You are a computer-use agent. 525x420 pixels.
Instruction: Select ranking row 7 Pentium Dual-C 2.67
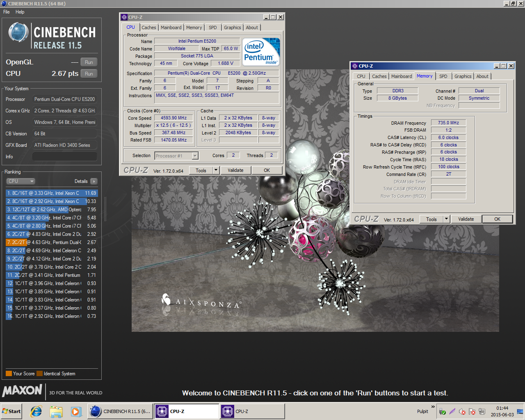(52, 242)
